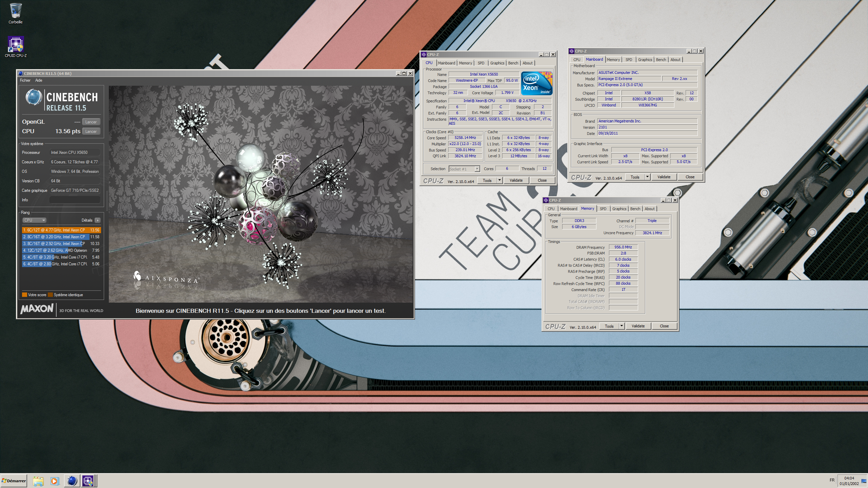Click Lancer button for CPU test
The image size is (868, 488).
[x=91, y=131]
